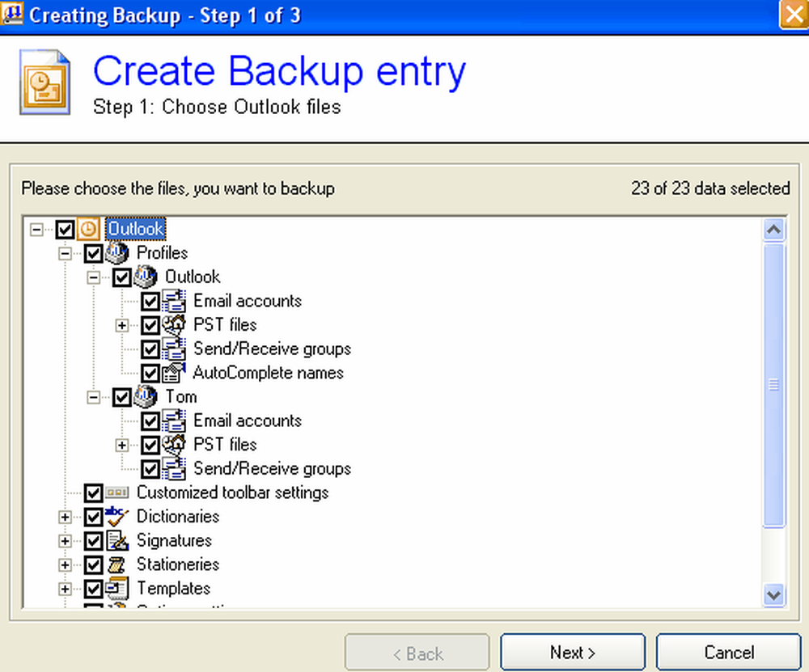This screenshot has width=809, height=672.
Task: Select the Signatures label
Action: tap(175, 540)
